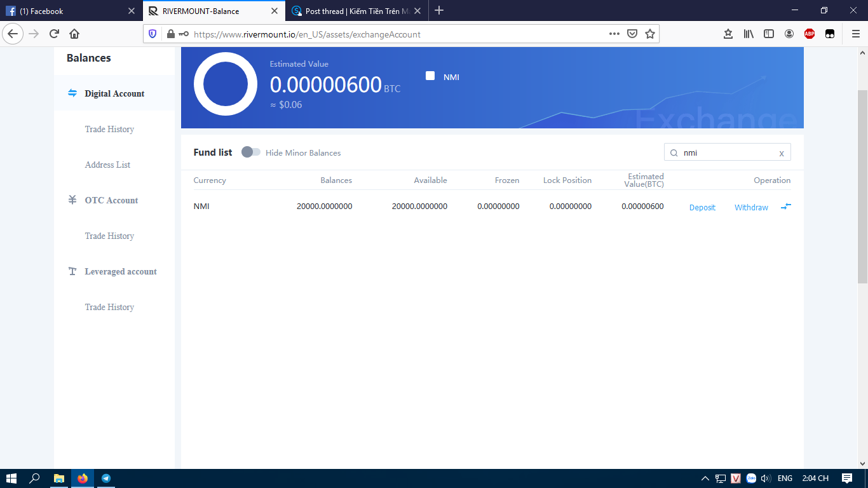Open Telegram from the taskbar
The image size is (868, 488).
[x=106, y=478]
